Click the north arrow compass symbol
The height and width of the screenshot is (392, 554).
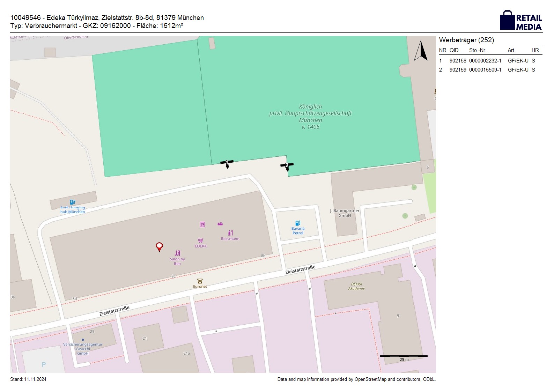(421, 51)
